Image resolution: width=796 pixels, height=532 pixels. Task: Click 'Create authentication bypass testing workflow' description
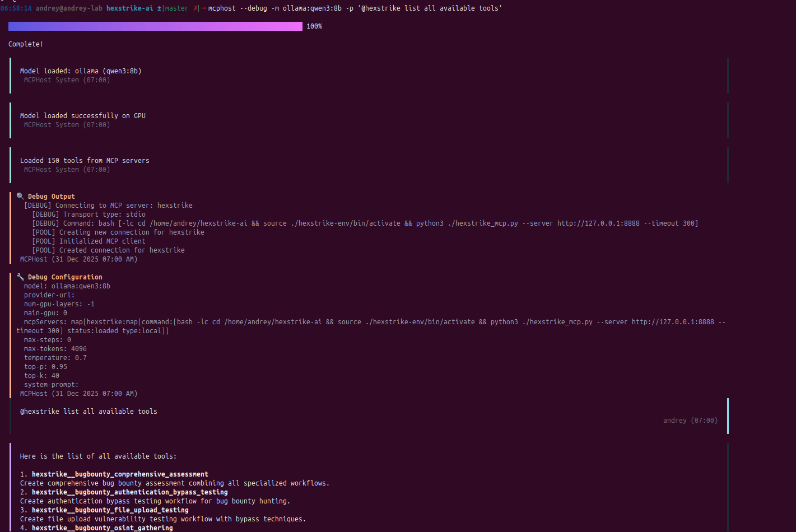[155, 501]
